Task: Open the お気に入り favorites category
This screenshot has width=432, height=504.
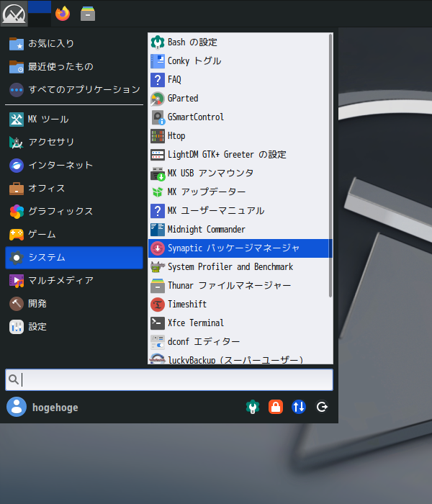Action: tap(74, 43)
